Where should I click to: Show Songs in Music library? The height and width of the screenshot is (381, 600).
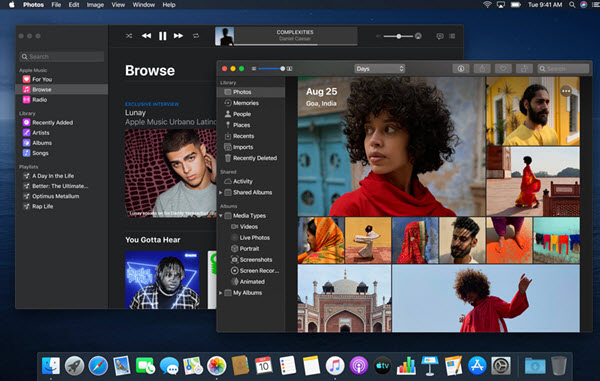click(61, 153)
